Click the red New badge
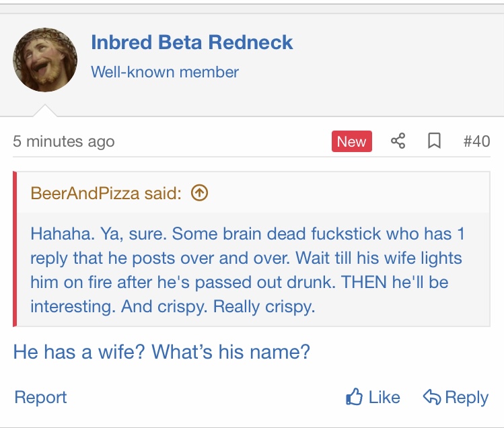 click(x=351, y=141)
